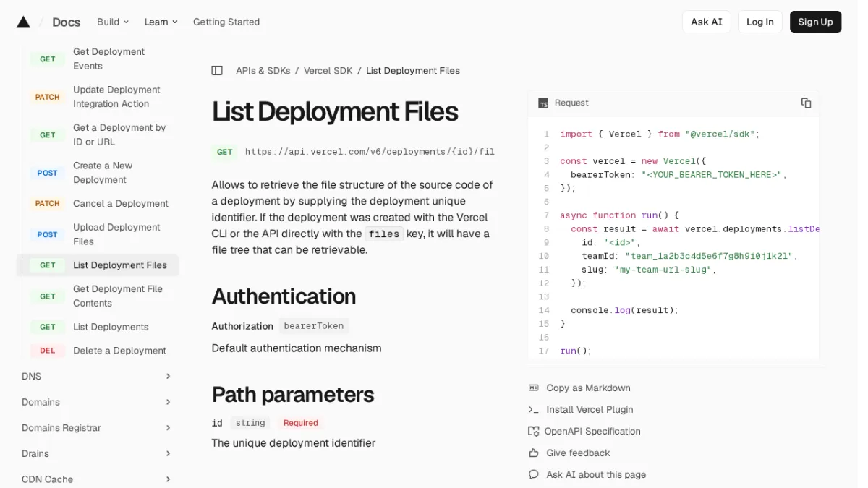Go to the Docs home link
Image resolution: width=868 pixels, height=488 pixels.
point(66,22)
